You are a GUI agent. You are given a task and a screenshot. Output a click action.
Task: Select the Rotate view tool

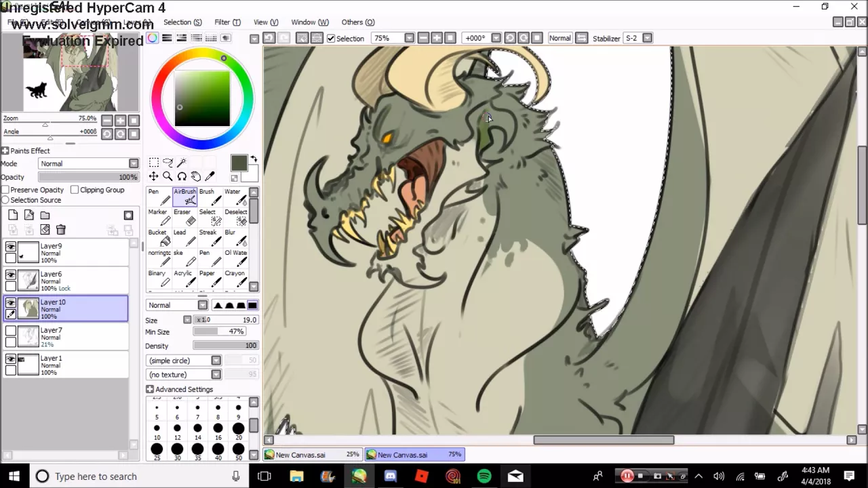click(182, 176)
